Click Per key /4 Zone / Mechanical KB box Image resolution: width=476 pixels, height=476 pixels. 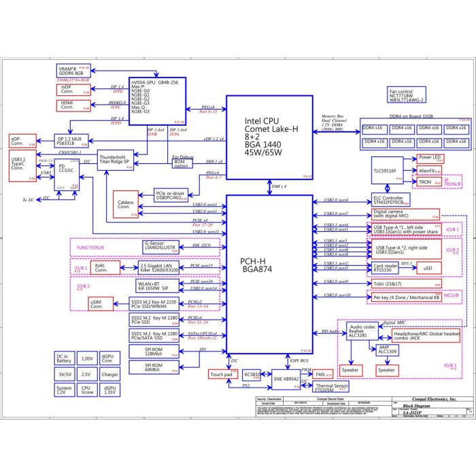407,297
